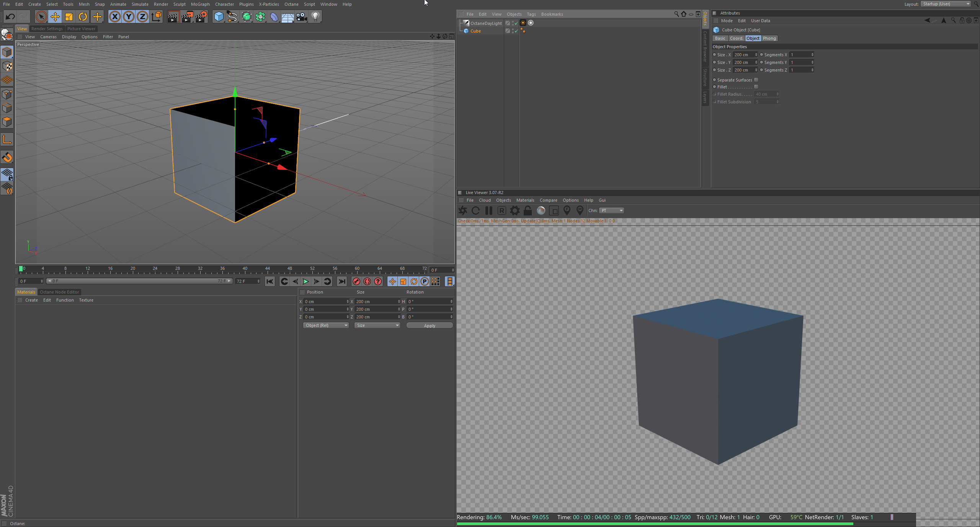Viewport: 980px width, 527px height.
Task: Switch to the Octane Node Editor tab
Action: [x=59, y=292]
